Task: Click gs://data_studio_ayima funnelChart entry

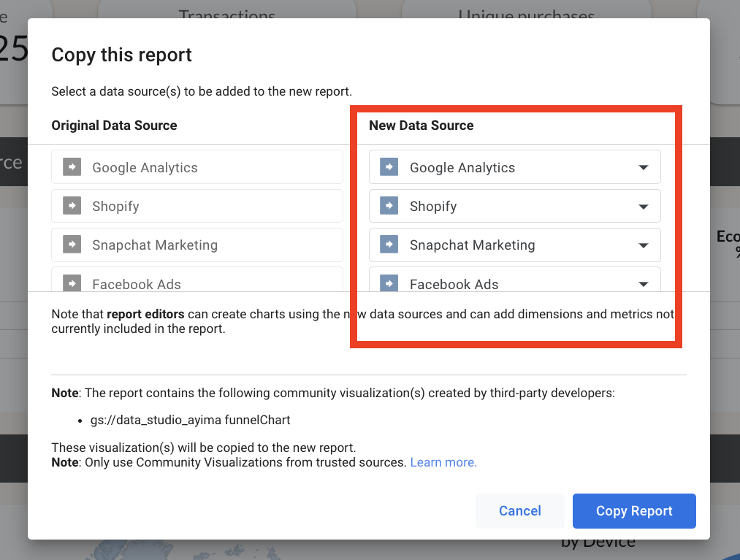Action: (x=190, y=420)
